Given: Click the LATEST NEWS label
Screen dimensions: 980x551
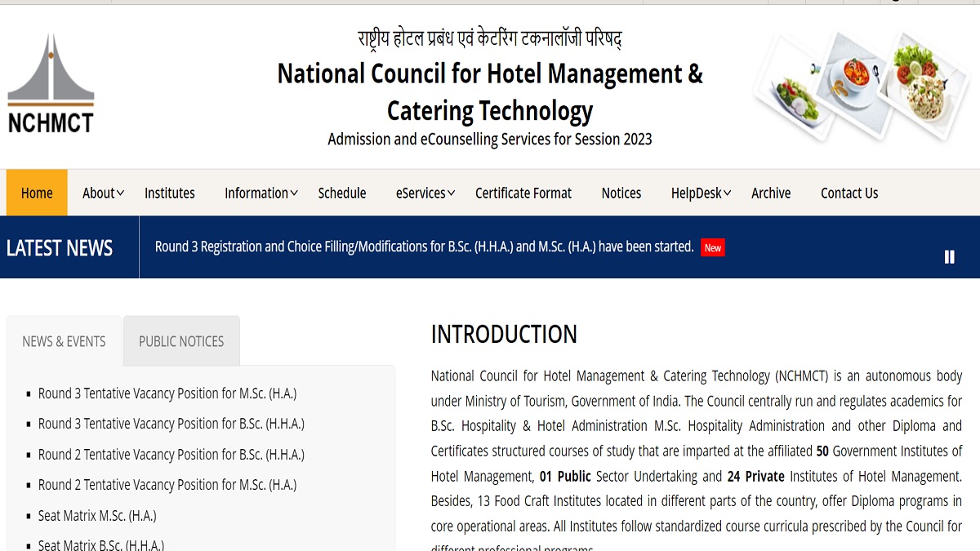Looking at the screenshot, I should [x=60, y=248].
